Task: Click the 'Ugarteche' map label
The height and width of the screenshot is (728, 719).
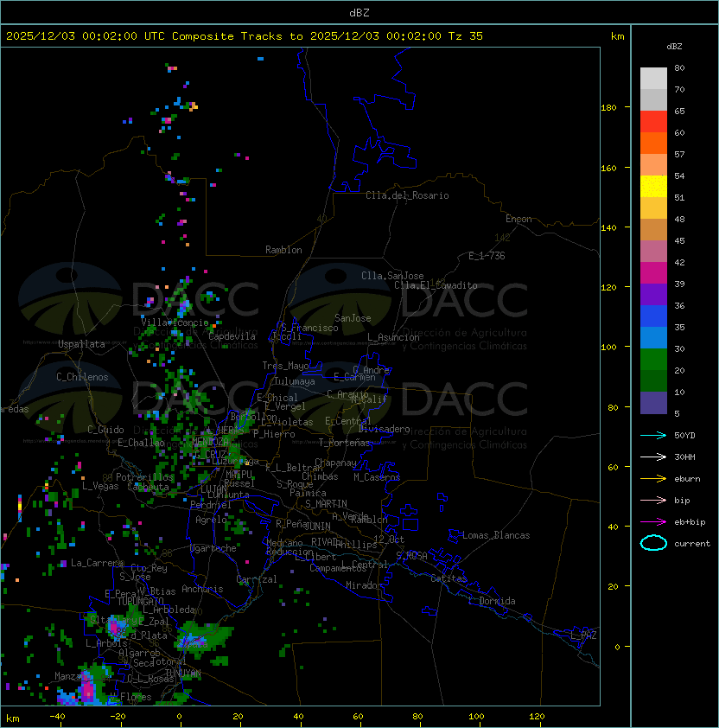Action: point(213,548)
